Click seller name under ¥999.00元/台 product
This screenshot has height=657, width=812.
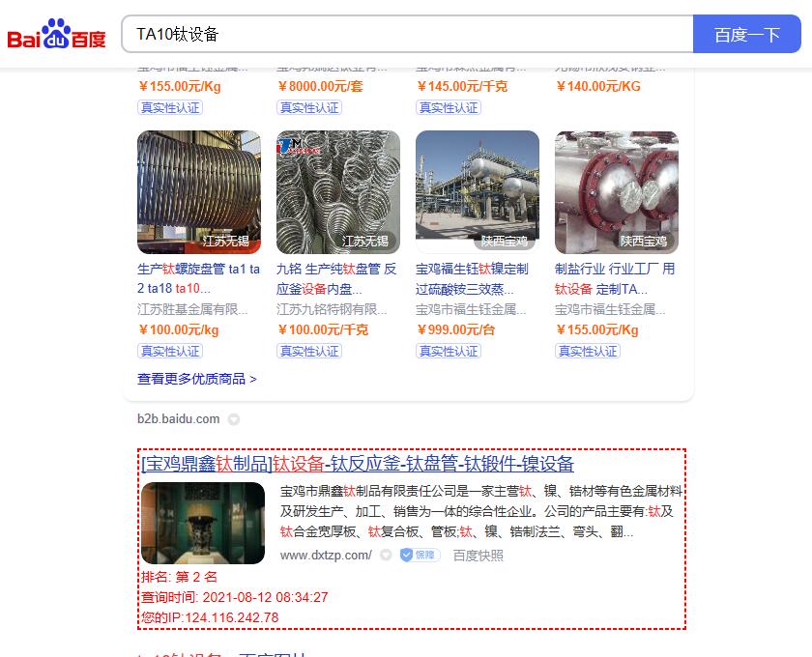472,309
